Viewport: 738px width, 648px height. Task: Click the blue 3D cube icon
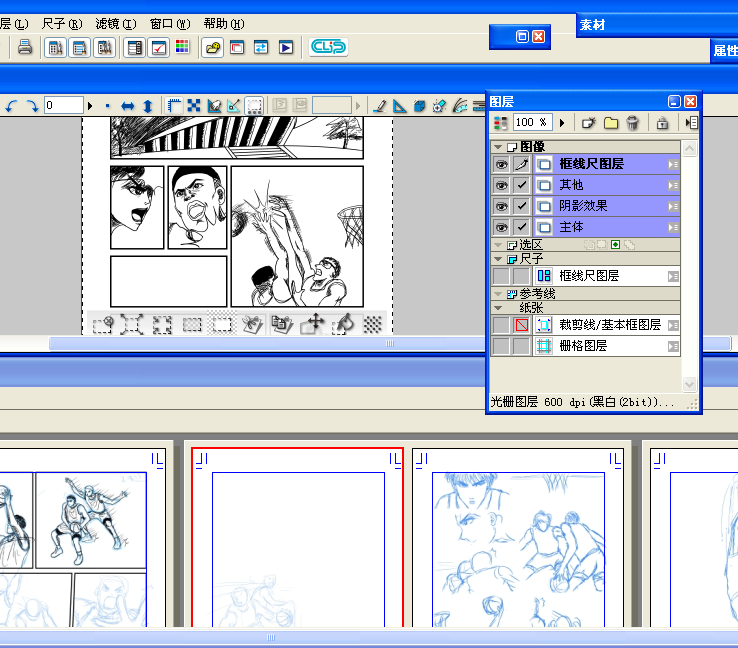[419, 106]
